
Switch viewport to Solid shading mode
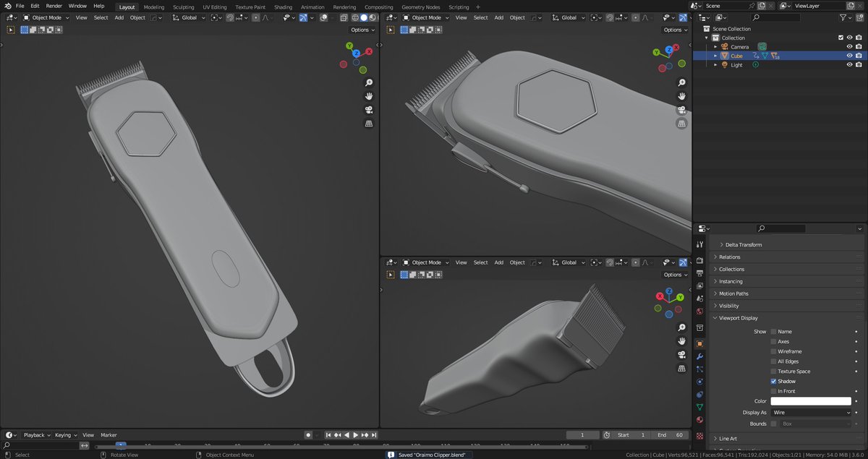coord(364,17)
